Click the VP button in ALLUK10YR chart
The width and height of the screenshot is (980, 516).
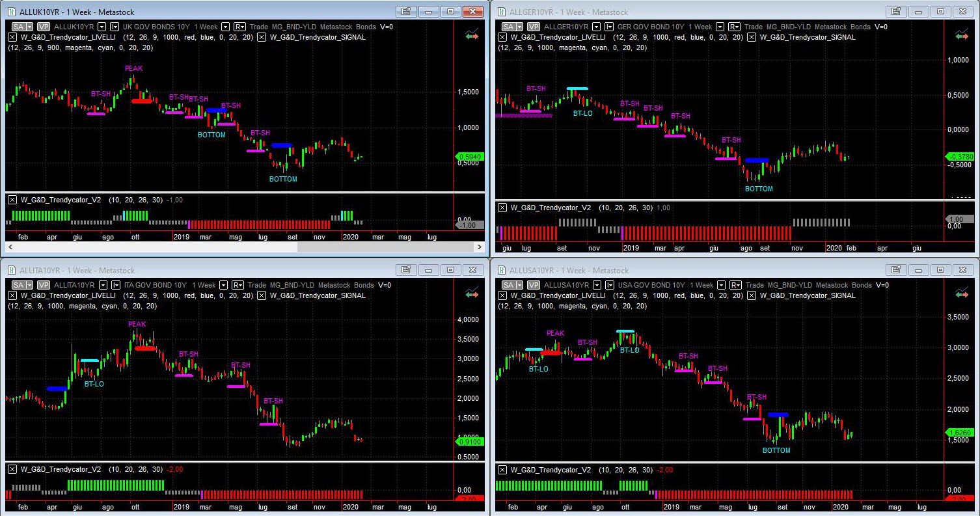pos(44,27)
